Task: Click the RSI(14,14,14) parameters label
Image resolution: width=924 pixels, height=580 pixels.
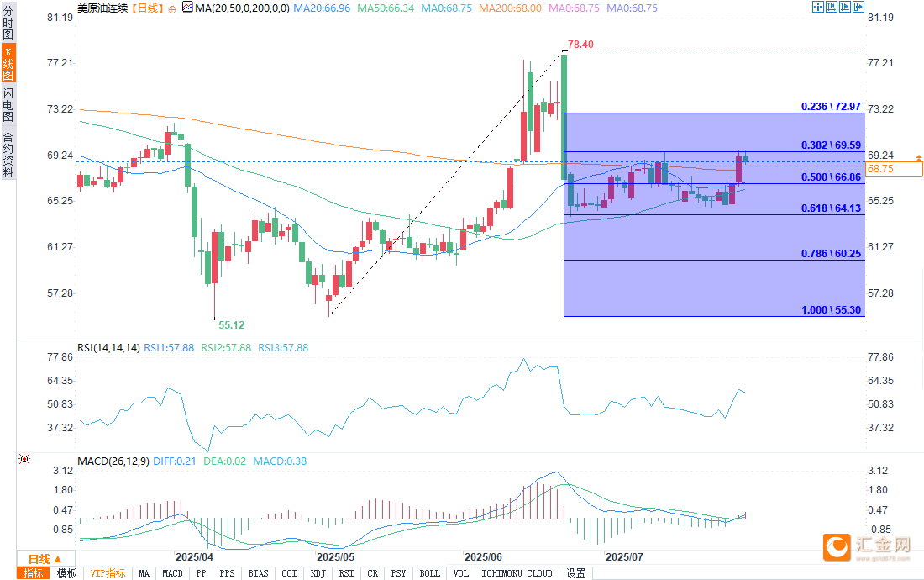Action: click(x=108, y=348)
